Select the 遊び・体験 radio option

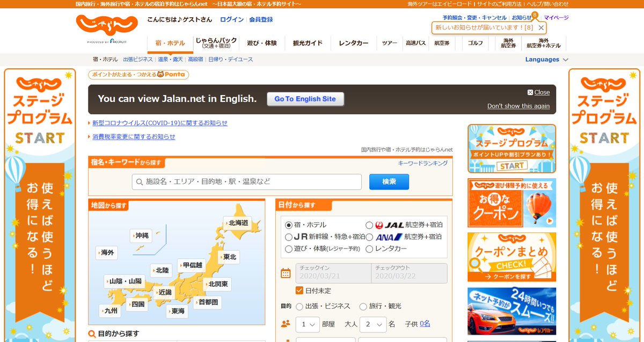(x=289, y=249)
